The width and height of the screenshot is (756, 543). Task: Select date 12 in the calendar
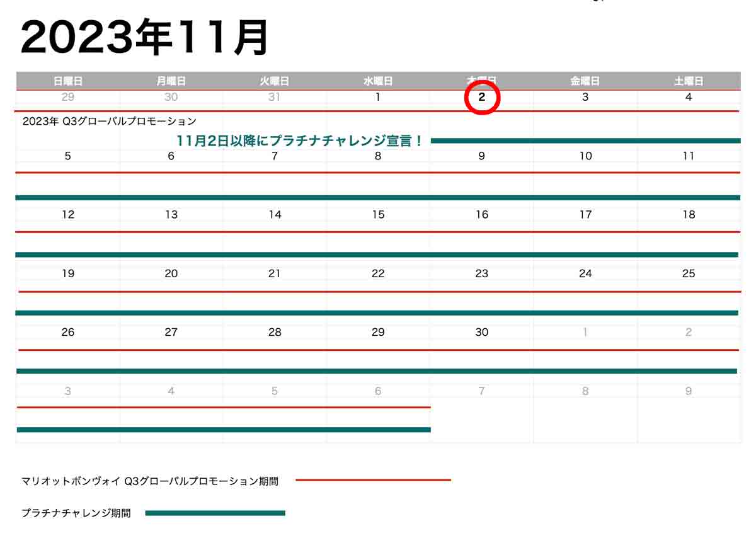click(68, 214)
